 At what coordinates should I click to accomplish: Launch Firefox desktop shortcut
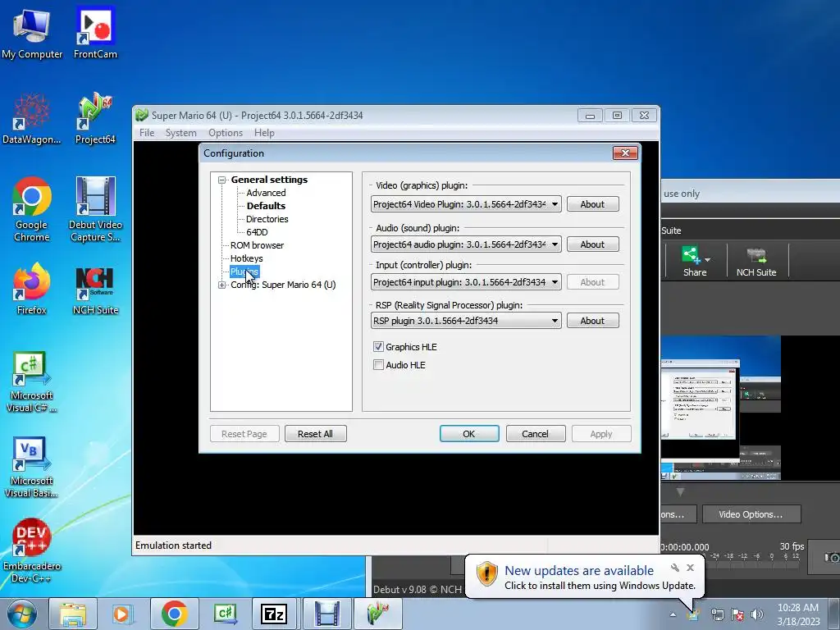click(32, 290)
